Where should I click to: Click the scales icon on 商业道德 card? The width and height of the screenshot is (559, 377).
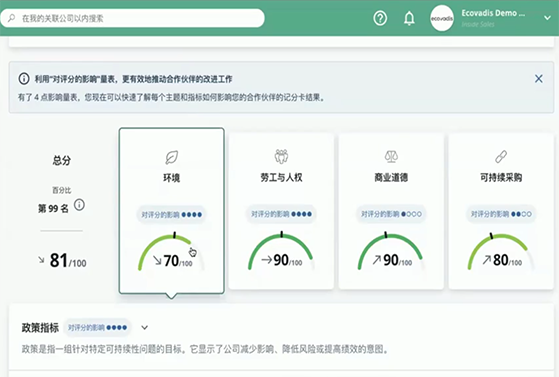point(391,156)
